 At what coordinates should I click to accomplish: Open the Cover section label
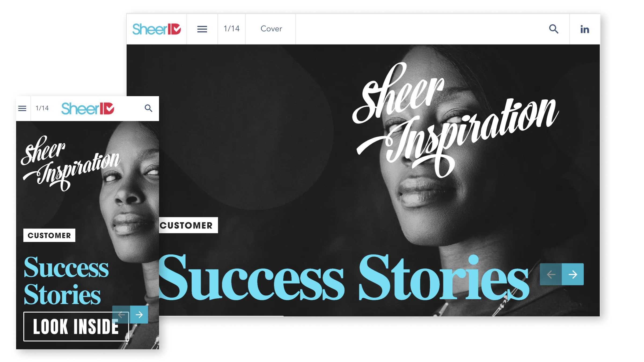click(271, 29)
